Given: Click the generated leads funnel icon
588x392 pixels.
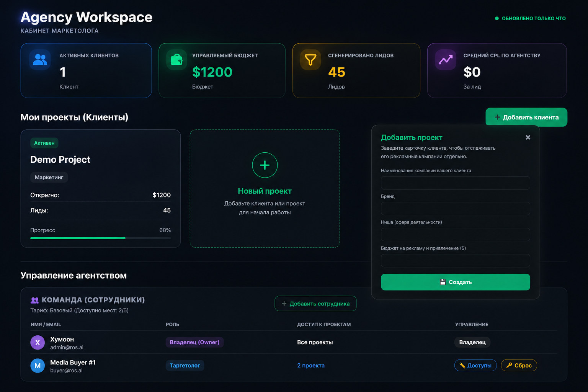Looking at the screenshot, I should 310,60.
